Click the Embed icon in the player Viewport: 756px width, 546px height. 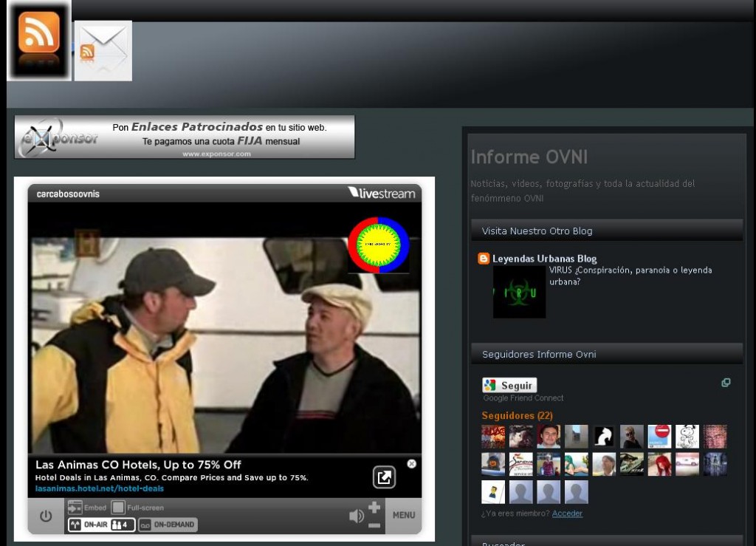pyautogui.click(x=75, y=508)
